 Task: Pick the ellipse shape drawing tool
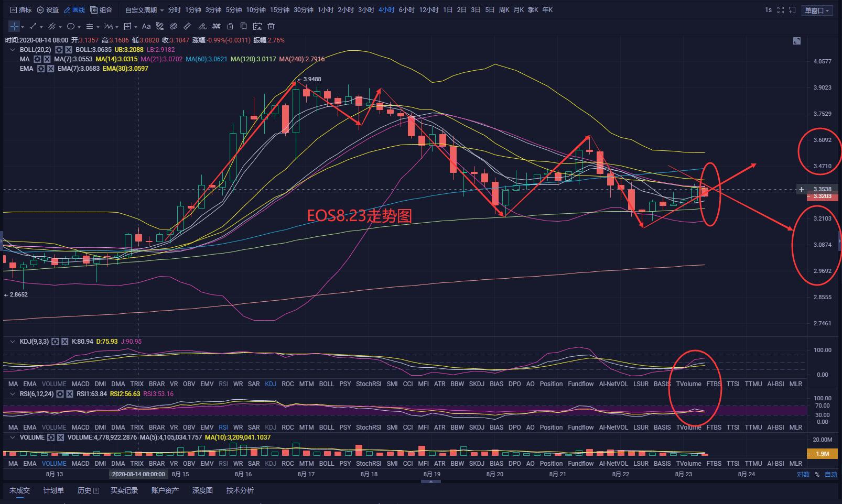[x=71, y=26]
